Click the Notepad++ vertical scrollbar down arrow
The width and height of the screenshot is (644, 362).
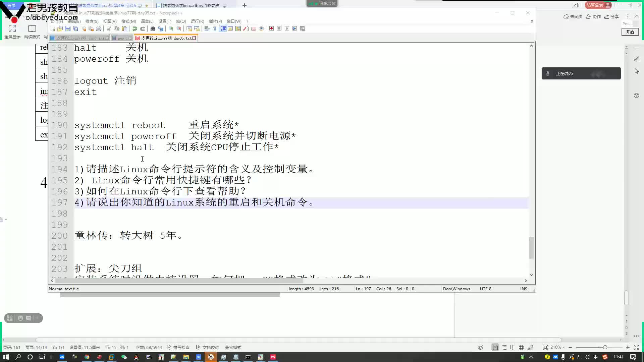(531, 275)
